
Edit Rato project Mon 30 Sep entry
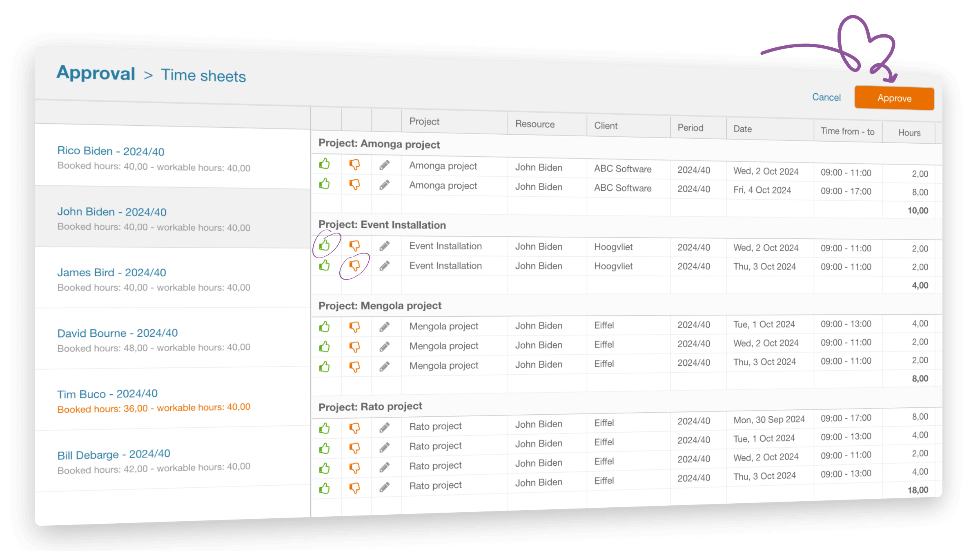tap(384, 427)
